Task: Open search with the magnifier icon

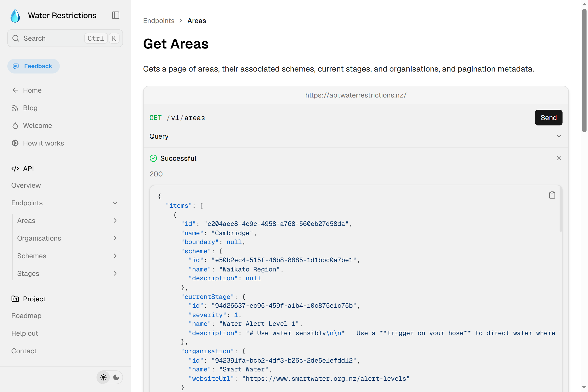Action: 15,38
